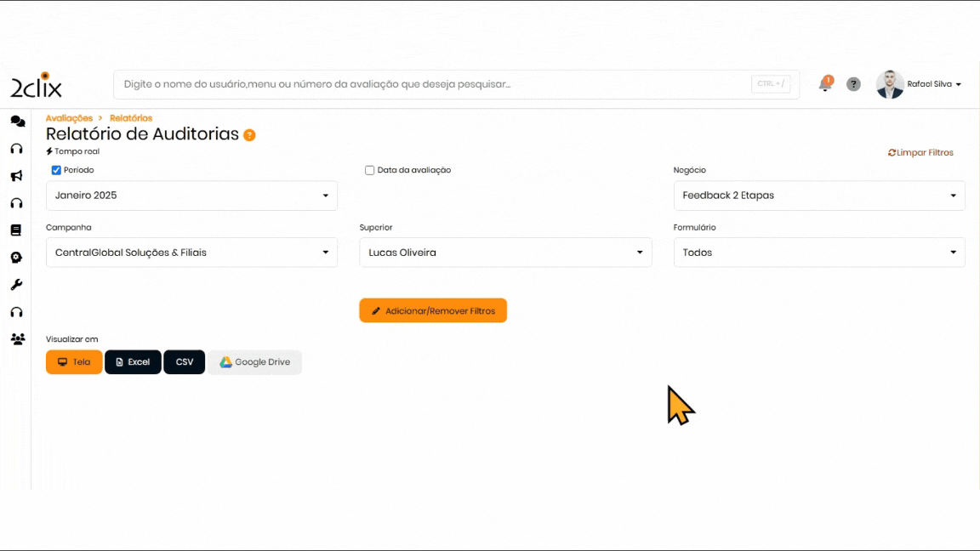Open the book icon in sidebar
Screen dimensions: 980x551
pos(16,230)
